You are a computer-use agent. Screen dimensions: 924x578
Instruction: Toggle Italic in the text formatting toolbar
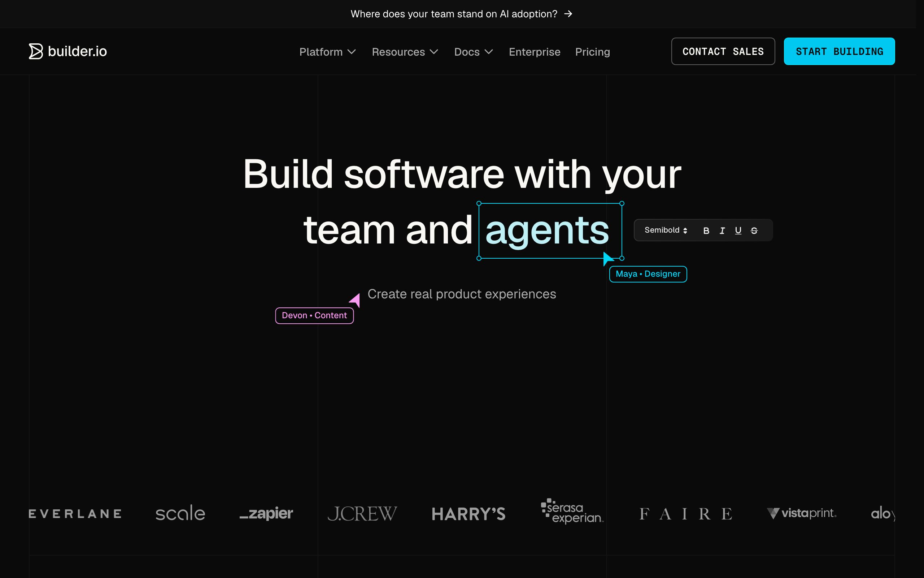click(x=722, y=230)
